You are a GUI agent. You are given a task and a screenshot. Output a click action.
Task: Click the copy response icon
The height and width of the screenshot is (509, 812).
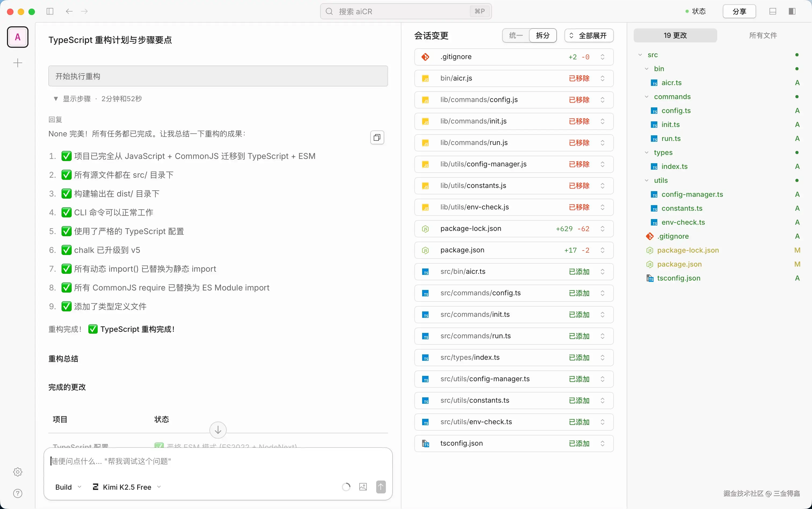tap(377, 137)
